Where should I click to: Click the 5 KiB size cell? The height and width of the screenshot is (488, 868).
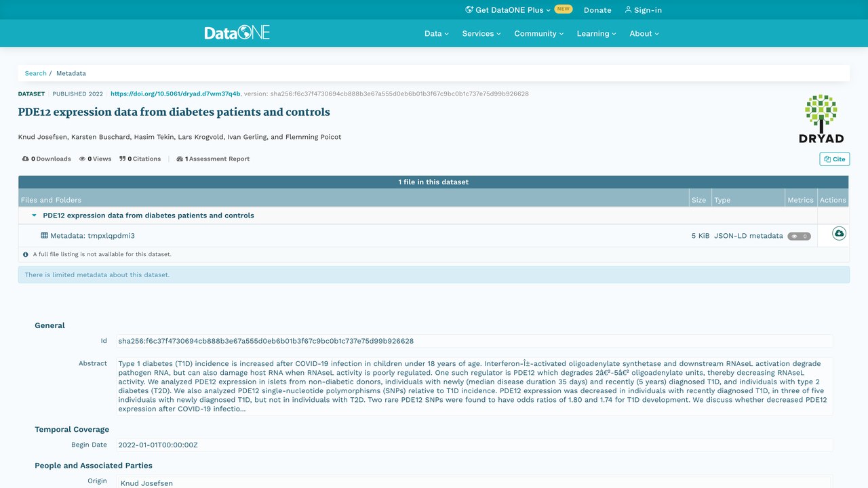[x=701, y=236]
